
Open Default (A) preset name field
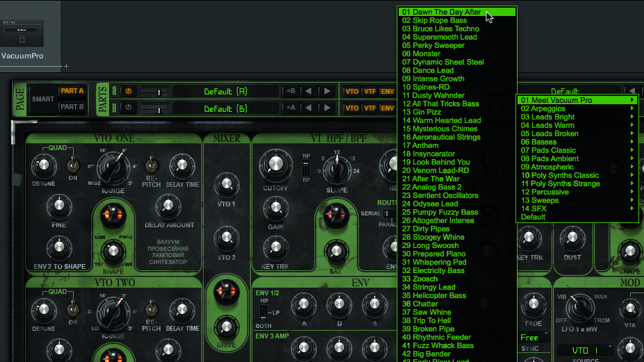point(226,91)
